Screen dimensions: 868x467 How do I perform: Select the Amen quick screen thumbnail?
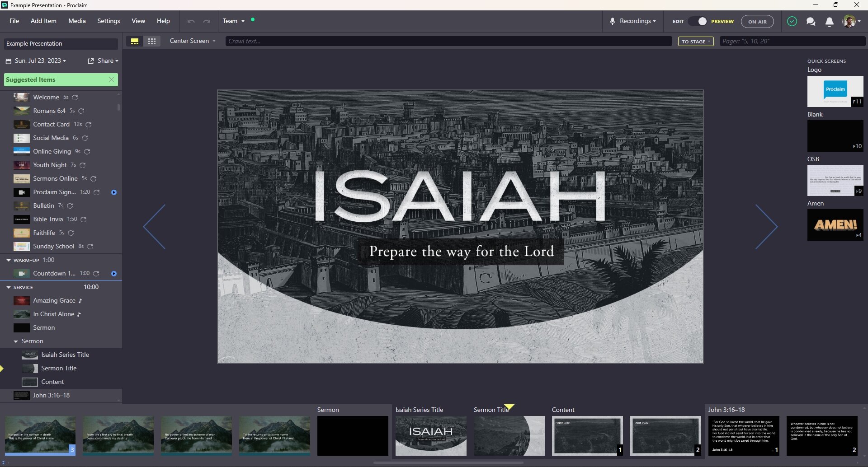point(835,224)
